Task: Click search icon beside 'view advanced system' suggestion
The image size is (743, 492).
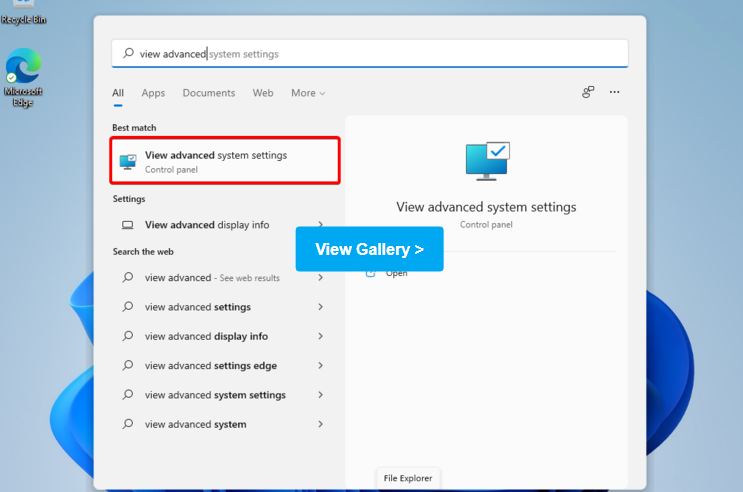Action: pos(127,424)
